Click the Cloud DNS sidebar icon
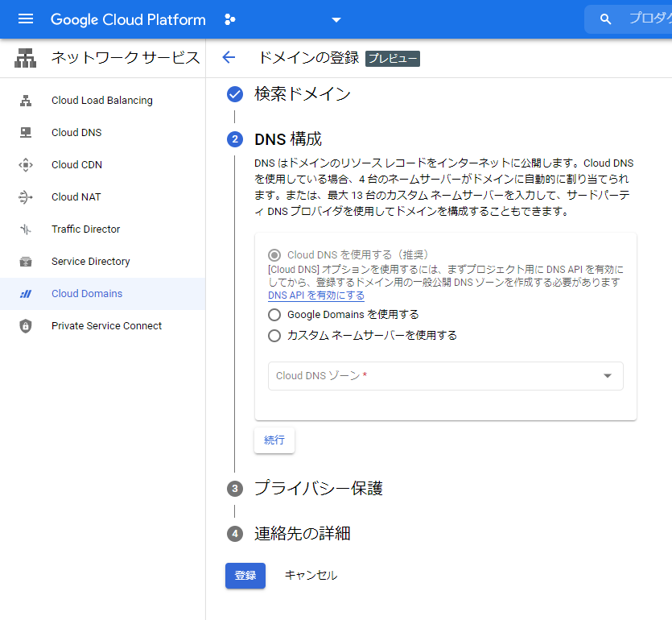The image size is (672, 620). 26,133
